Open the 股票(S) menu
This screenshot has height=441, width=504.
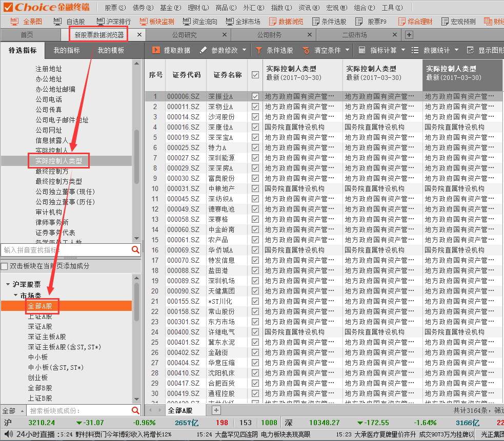pos(115,8)
